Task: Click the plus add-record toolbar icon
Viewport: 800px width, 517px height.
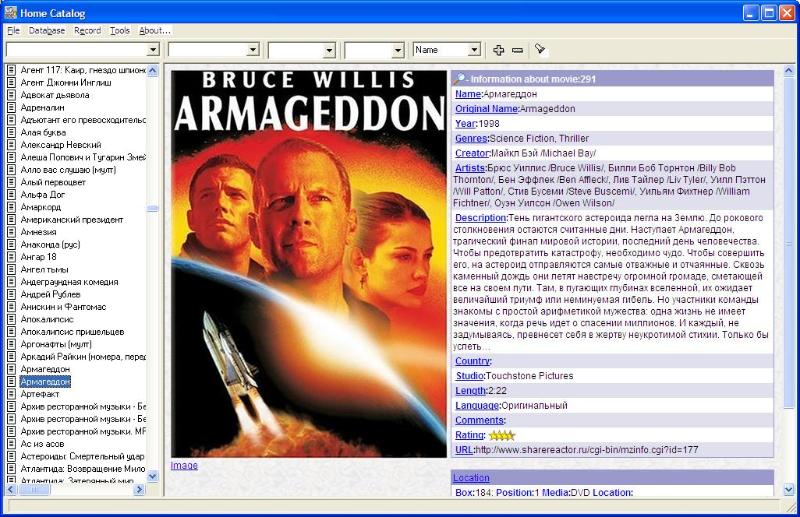Action: pos(498,50)
